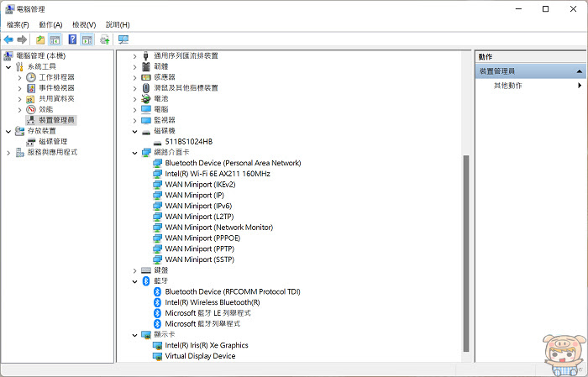588x377 pixels.
Task: Open the 檔案(F) menu
Action: [x=18, y=24]
